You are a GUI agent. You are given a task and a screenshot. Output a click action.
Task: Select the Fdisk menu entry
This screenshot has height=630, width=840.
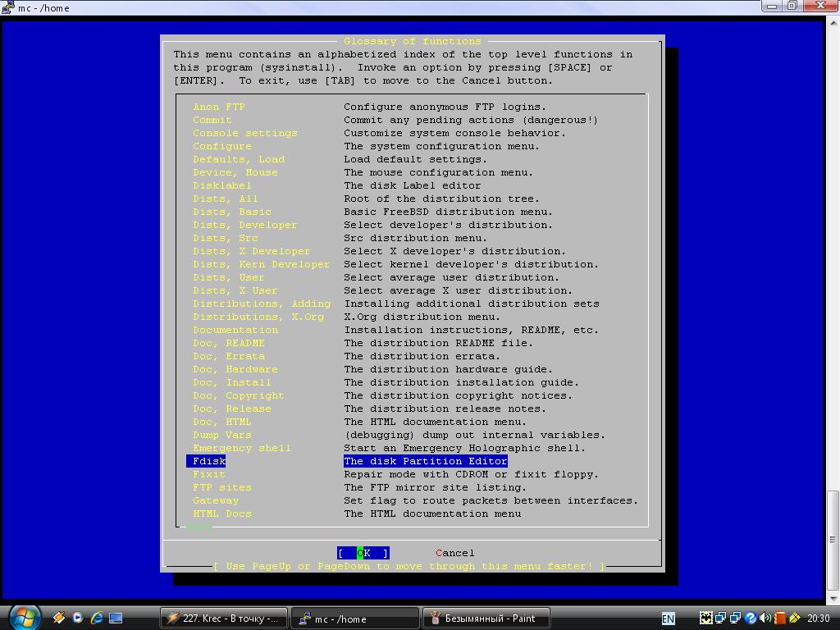click(x=208, y=461)
